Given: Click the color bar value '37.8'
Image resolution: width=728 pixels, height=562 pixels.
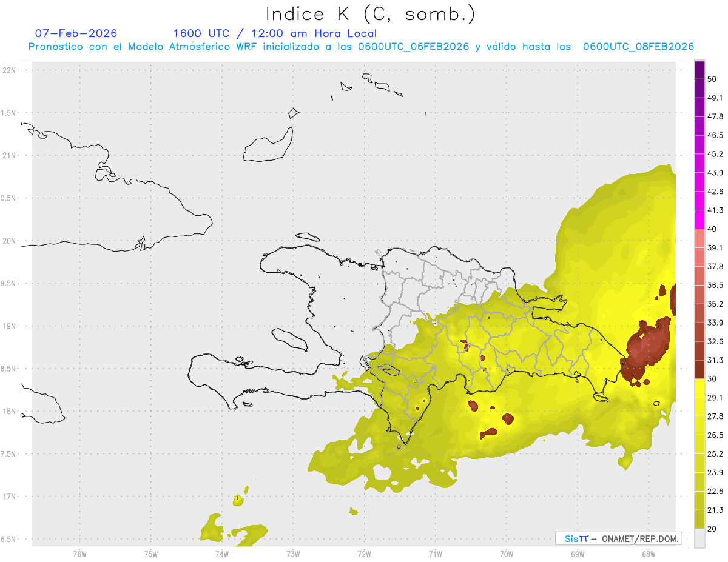Looking at the screenshot, I should 715,266.
